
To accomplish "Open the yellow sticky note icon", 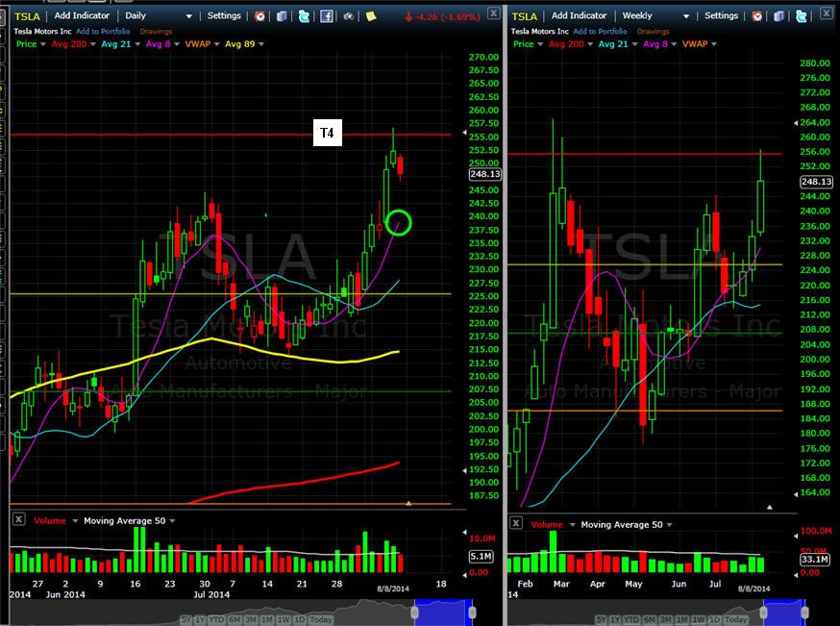I will [371, 16].
